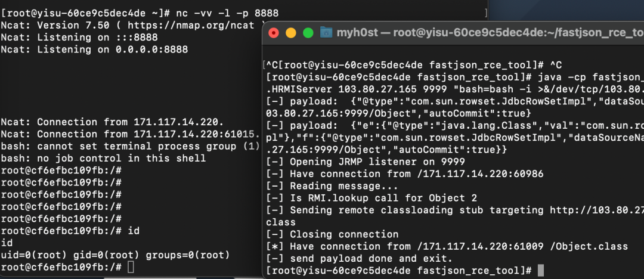Click first payload line with JdbcRowSetImpl dataSou
Image resolution: width=644 pixels, height=279 pixels.
click(454, 101)
